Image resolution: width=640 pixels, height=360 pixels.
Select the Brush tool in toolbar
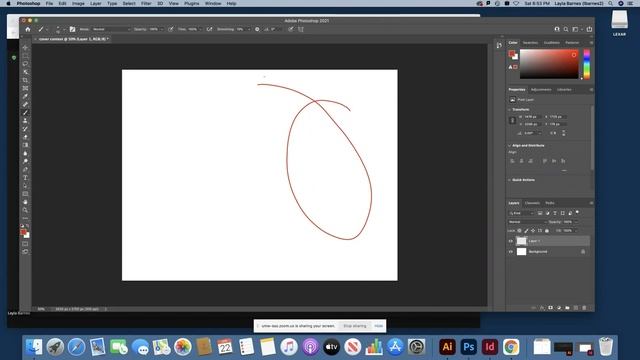click(25, 113)
